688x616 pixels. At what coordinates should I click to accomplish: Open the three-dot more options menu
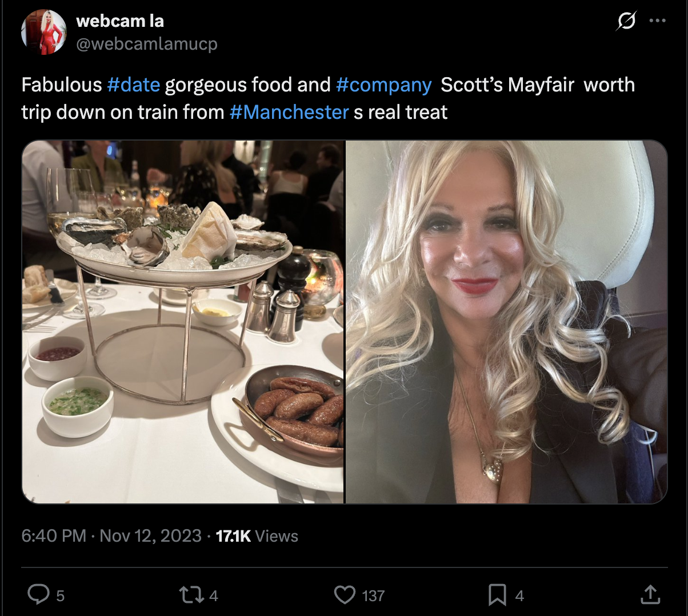pos(658,21)
